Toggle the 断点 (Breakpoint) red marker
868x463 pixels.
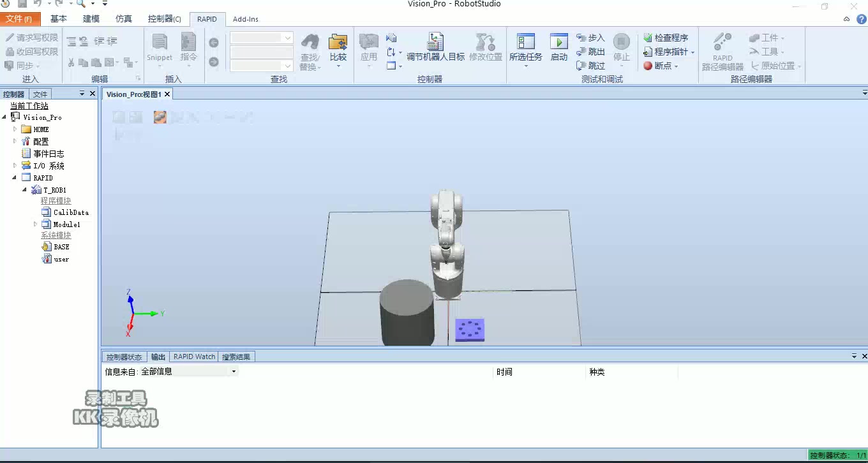648,66
